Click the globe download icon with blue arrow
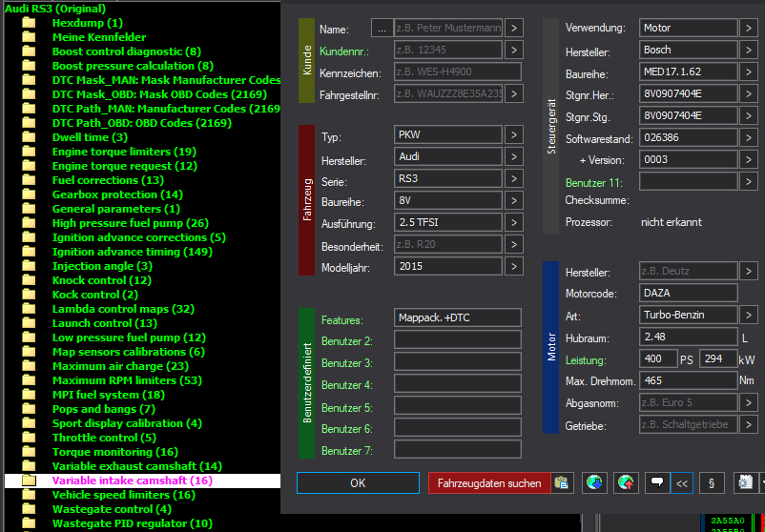Screen dimensions: 765x532 pos(594,483)
